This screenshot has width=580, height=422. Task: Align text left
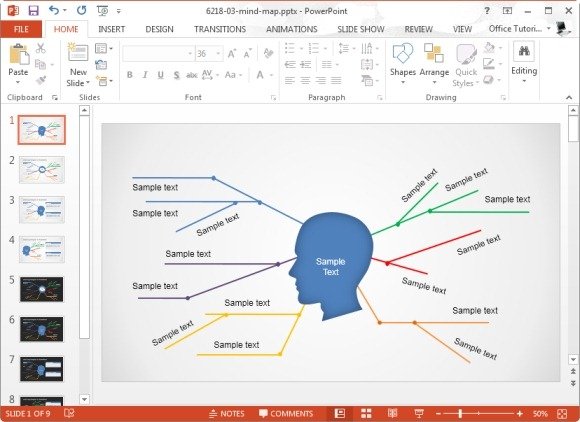pos(290,80)
